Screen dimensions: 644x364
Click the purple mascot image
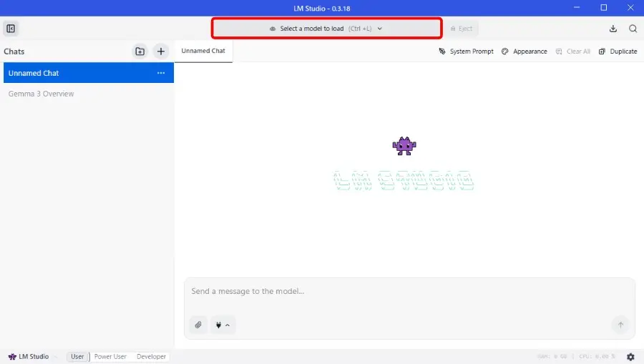[x=404, y=146]
